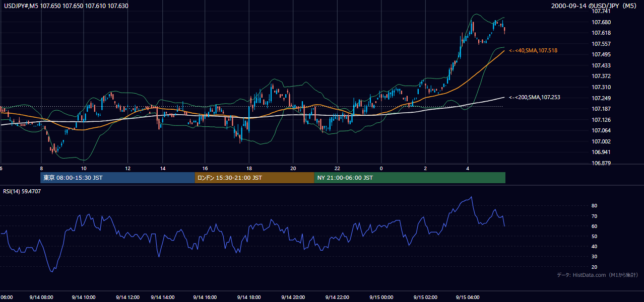The image size is (644, 302).
Task: Click hour tick '18' below the candlestick chart
Action: [x=249, y=168]
